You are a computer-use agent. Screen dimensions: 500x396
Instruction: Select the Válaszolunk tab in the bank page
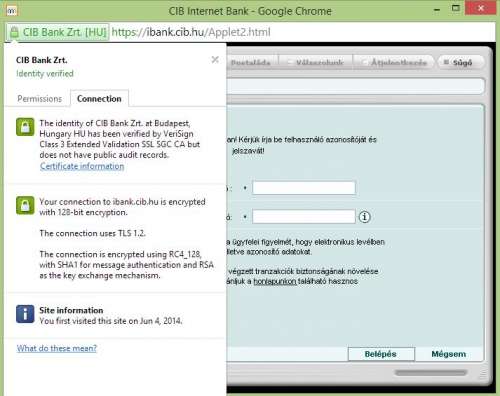pyautogui.click(x=316, y=62)
